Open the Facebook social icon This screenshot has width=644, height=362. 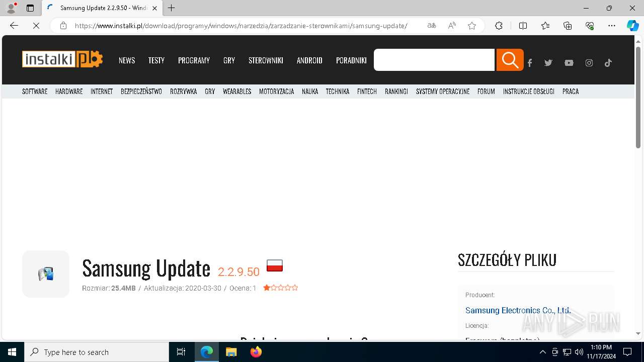[529, 63]
